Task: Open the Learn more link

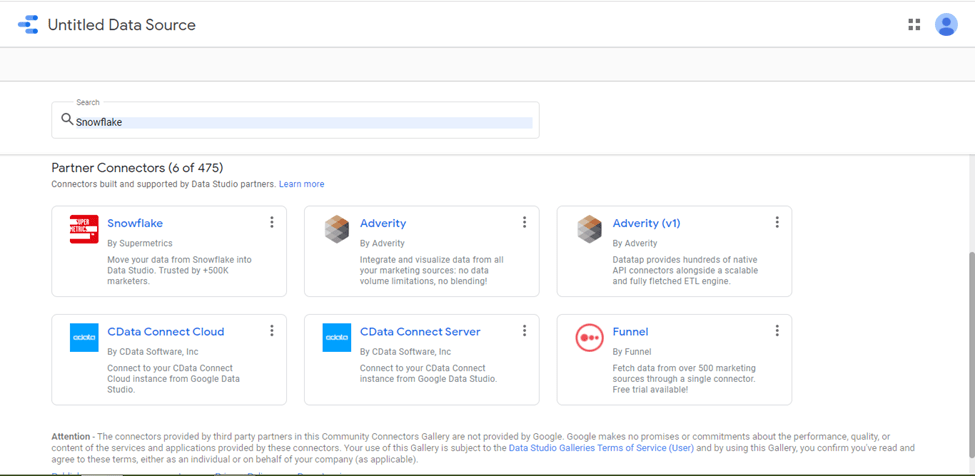Action: [302, 184]
